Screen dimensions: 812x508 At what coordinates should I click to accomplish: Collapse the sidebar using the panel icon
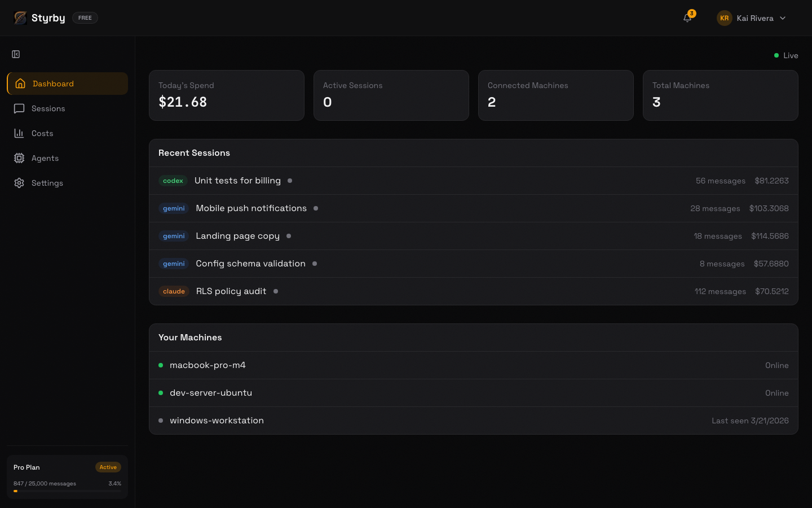[16, 54]
